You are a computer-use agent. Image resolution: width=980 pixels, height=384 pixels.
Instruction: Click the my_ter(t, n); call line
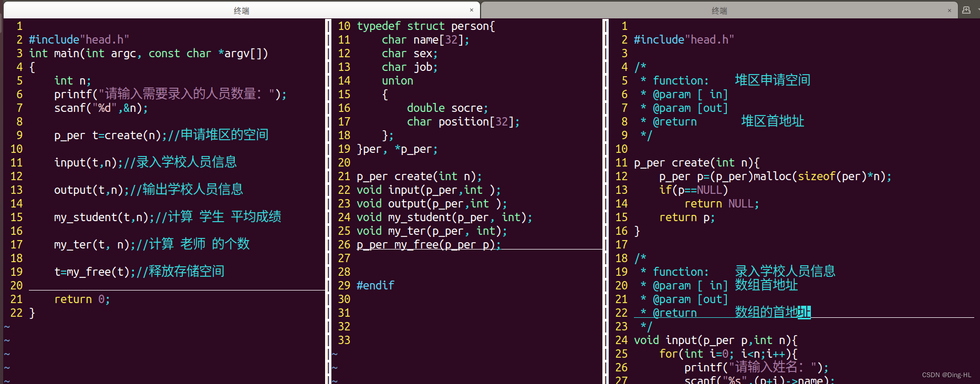(152, 244)
